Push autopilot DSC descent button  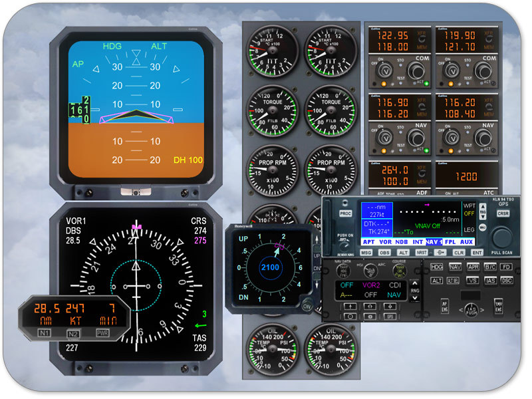[x=507, y=281]
